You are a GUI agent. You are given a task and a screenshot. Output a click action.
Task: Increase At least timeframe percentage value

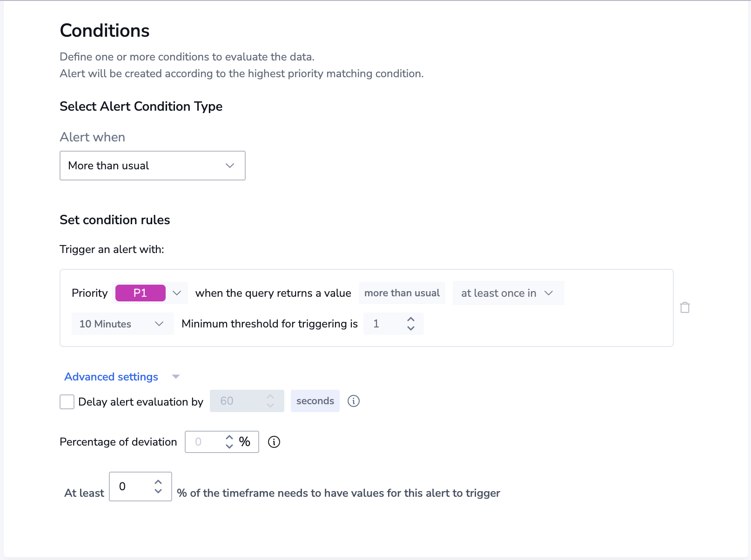click(x=158, y=482)
